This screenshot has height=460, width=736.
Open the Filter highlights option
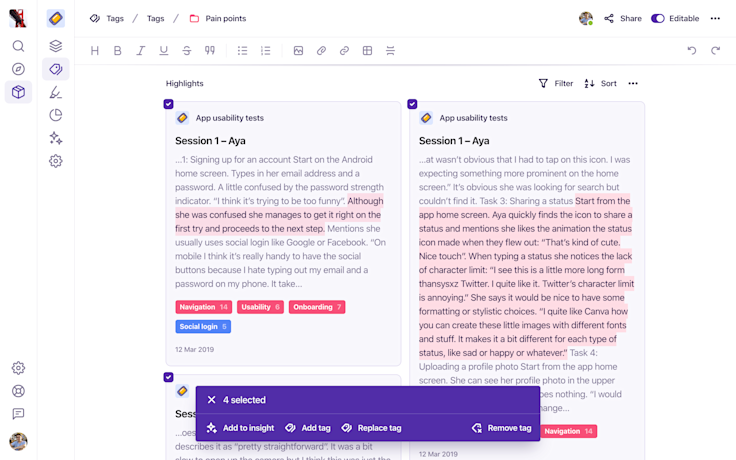tap(556, 84)
